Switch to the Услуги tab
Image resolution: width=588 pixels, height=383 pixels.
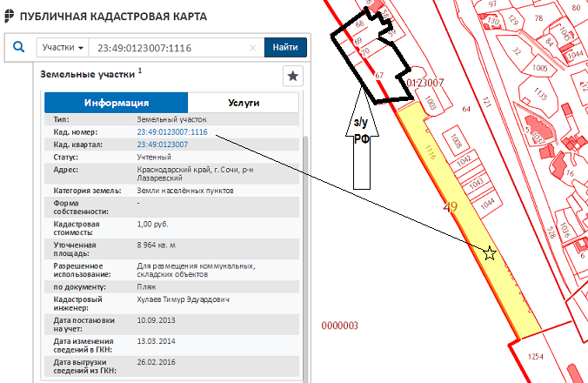(244, 103)
